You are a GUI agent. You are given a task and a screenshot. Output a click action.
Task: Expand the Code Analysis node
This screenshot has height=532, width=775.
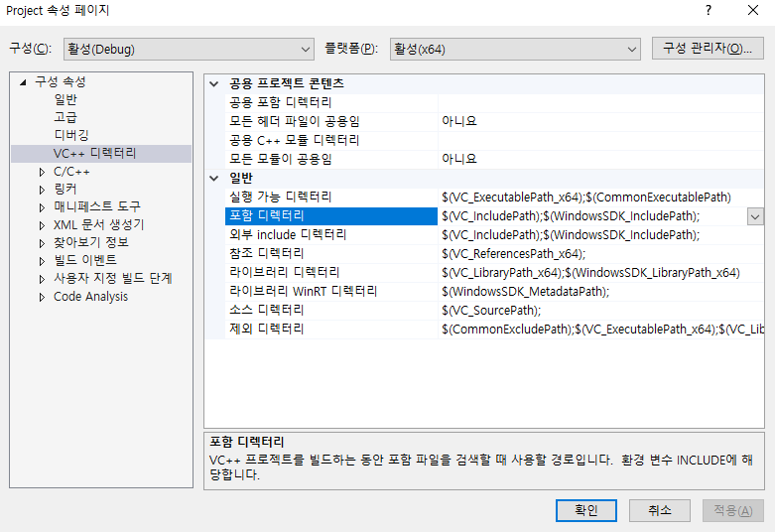point(42,297)
